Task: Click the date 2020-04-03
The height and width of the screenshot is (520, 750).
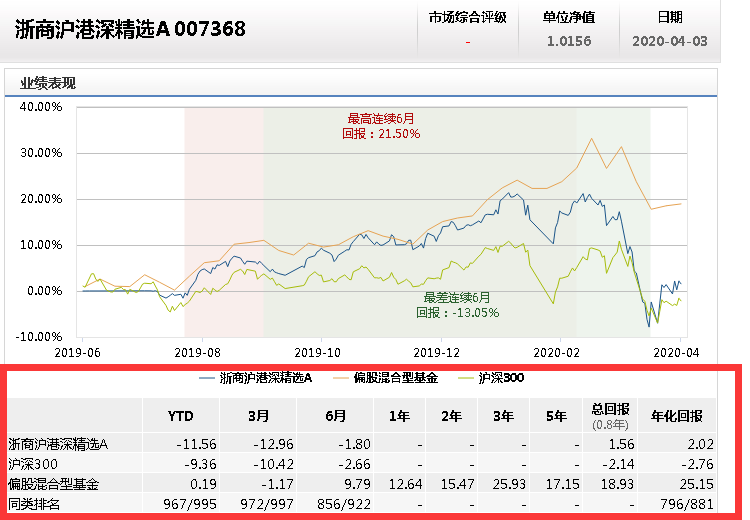Action: tap(670, 41)
